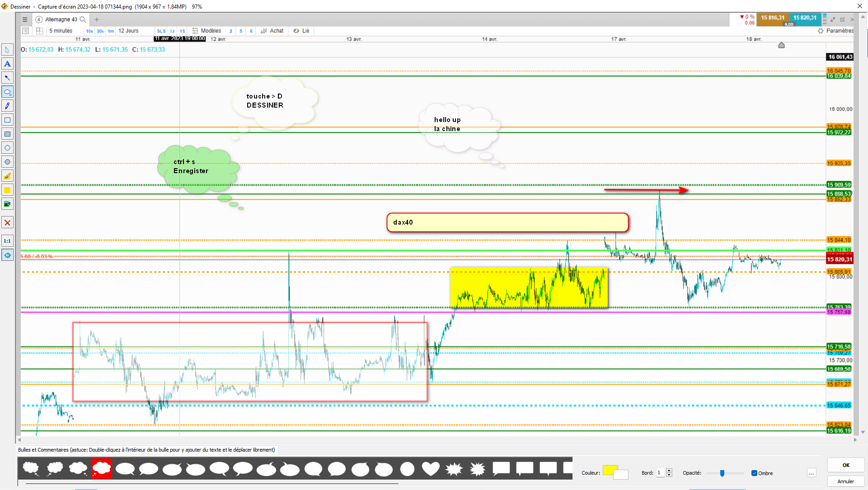Select the Allemagne 40 chart tab
868x490 pixels.
tap(61, 19)
